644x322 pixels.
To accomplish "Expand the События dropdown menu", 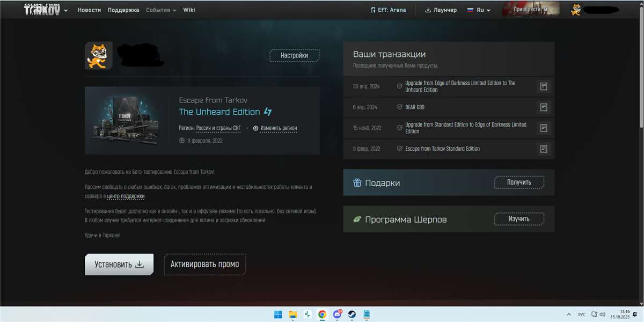I will coord(161,10).
